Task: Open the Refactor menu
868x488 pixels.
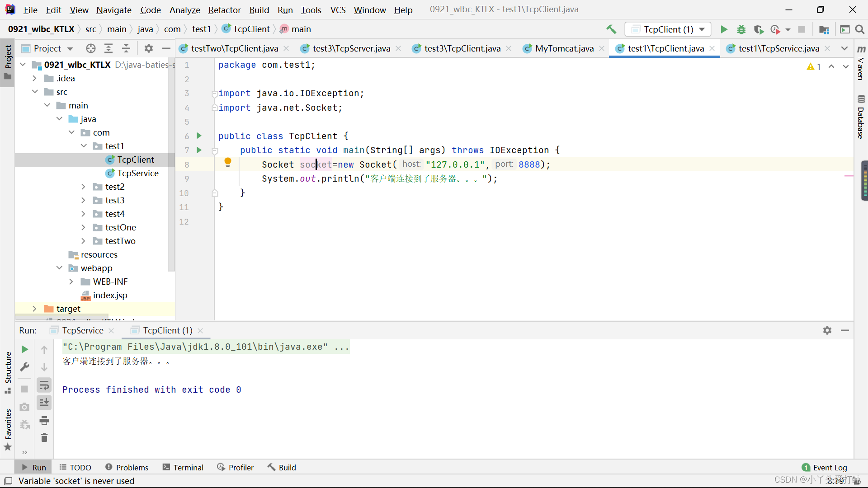Action: (224, 9)
